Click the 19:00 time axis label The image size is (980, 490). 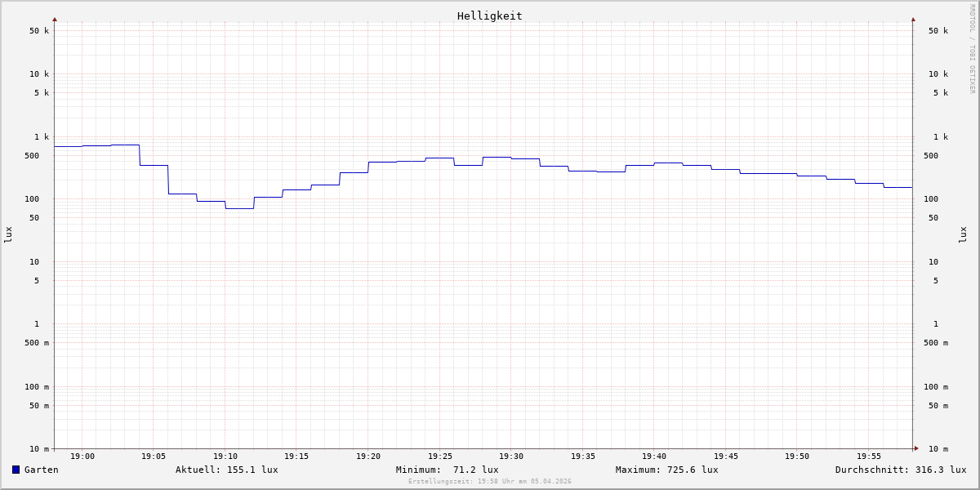pos(82,457)
